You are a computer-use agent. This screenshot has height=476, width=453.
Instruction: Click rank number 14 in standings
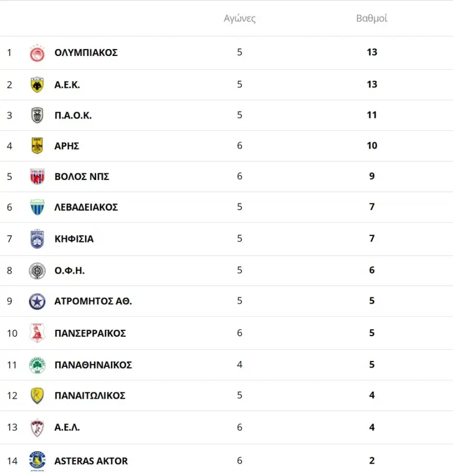coord(12,461)
